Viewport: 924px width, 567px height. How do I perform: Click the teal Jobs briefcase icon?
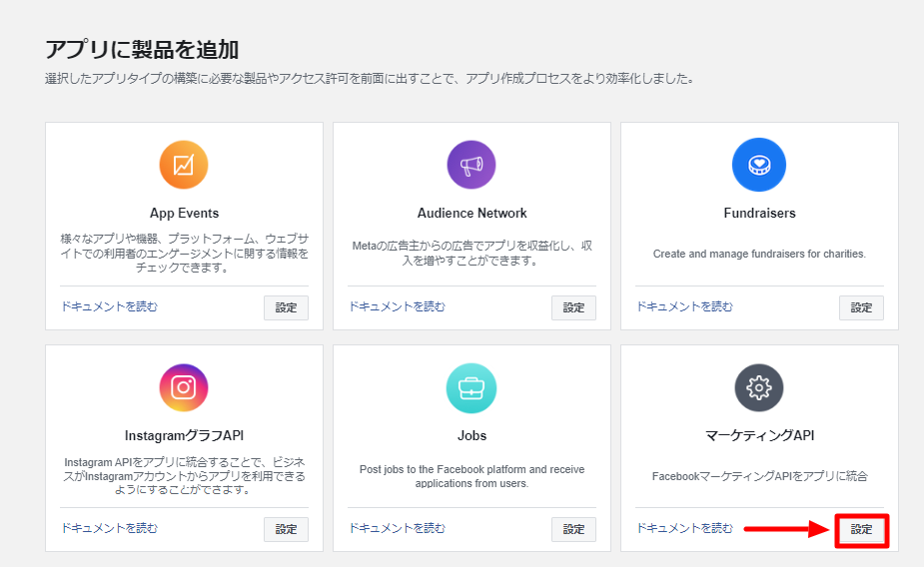click(471, 388)
